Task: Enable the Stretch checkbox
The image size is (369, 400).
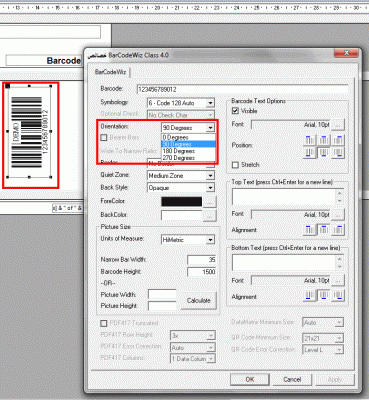Action: 235,165
